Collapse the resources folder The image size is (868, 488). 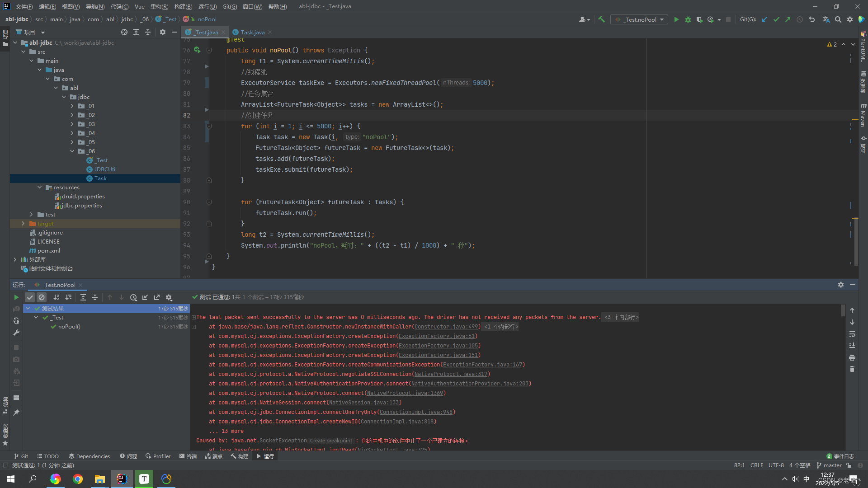(x=39, y=187)
